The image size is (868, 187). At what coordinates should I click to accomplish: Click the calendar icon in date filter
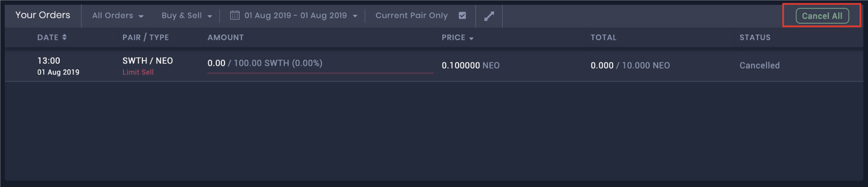[235, 16]
